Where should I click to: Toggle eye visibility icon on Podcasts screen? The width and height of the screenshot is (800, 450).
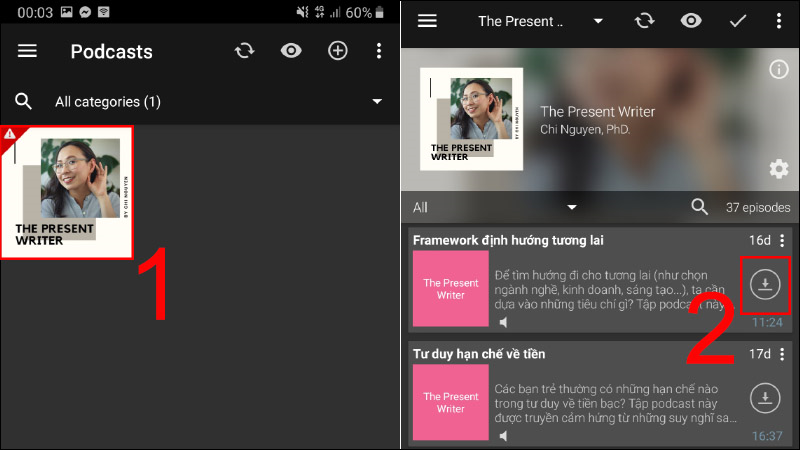pyautogui.click(x=291, y=51)
